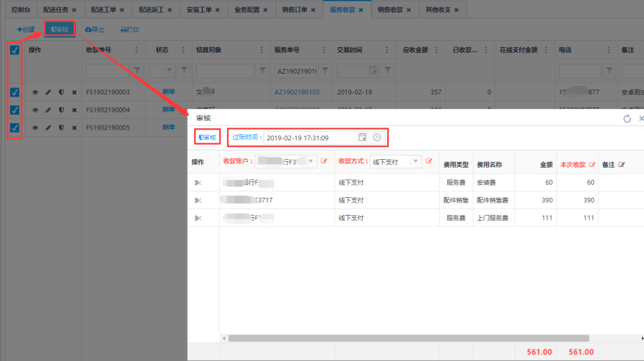Toggle the select-all checkbox in table header
This screenshot has width=644, height=361.
tap(14, 51)
